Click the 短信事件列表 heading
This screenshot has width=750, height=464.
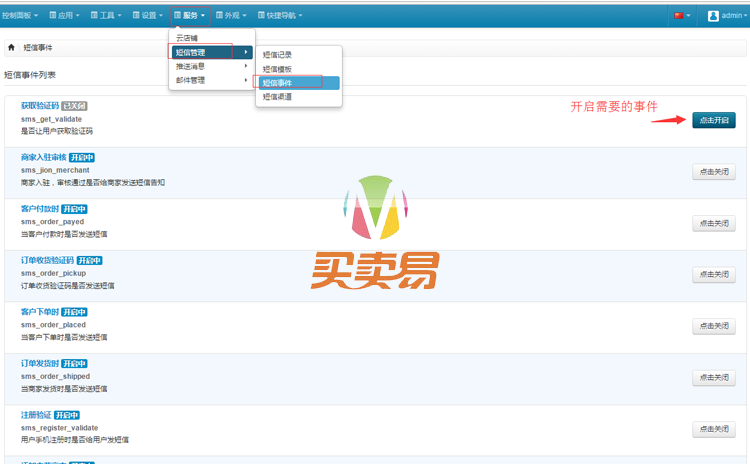tap(30, 75)
